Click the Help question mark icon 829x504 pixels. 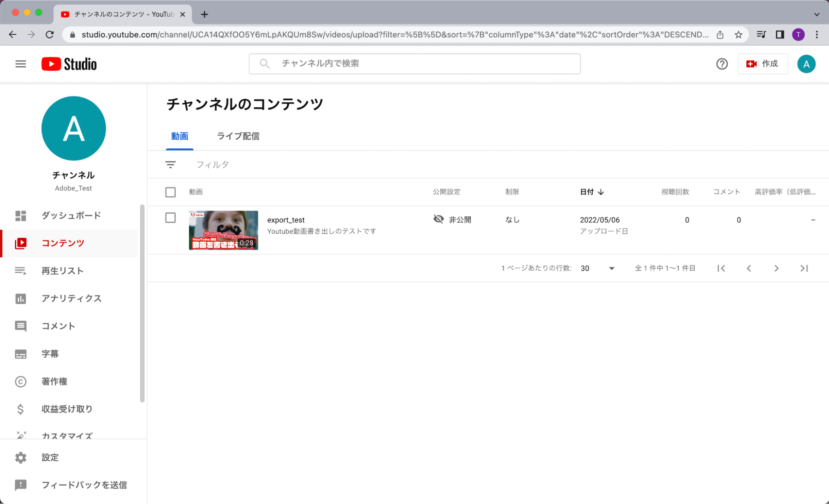coord(722,64)
